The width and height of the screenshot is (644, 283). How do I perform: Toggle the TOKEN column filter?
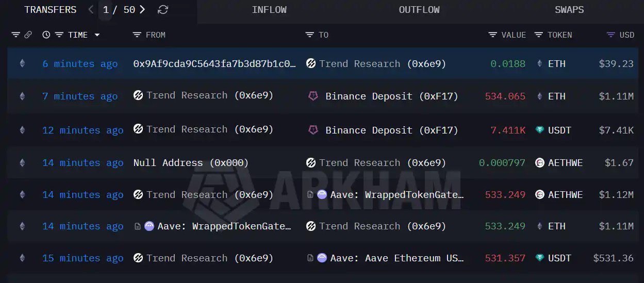click(x=539, y=35)
